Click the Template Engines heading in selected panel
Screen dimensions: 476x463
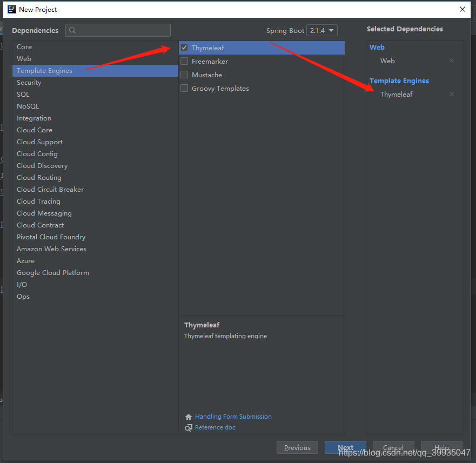tap(399, 80)
